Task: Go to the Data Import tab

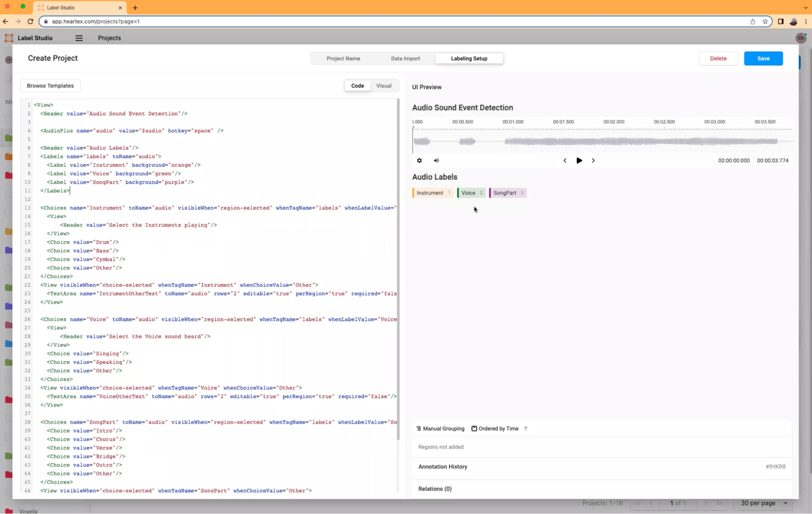Action: coord(405,59)
